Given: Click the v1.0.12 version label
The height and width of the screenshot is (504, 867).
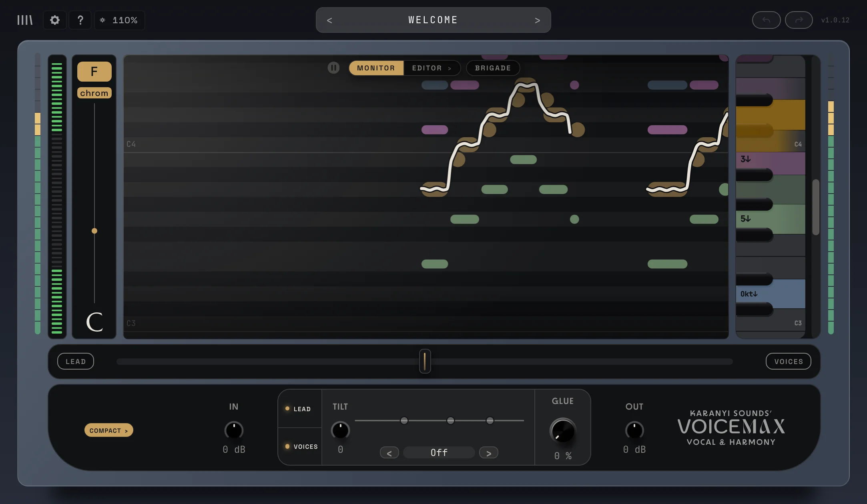Looking at the screenshot, I should (835, 20).
